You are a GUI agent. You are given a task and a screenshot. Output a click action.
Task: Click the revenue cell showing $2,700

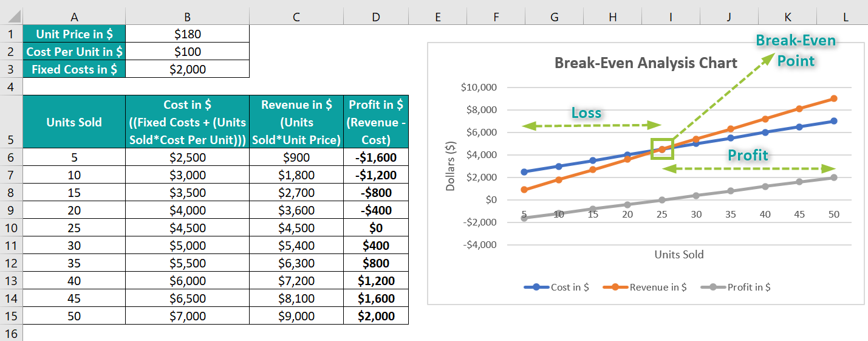tap(296, 193)
